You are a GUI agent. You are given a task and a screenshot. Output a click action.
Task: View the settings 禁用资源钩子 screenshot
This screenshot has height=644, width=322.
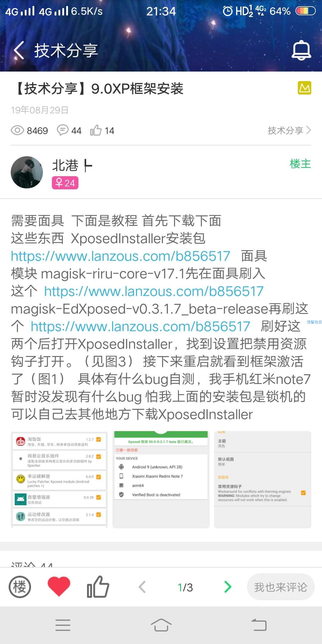pyautogui.click(x=263, y=480)
